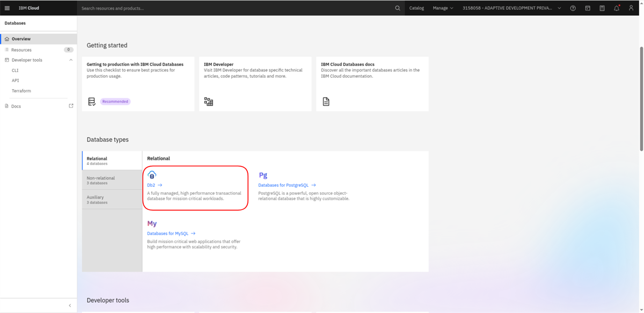Collapse the sidebar with bottom chevron
Screen dimensions: 644x313
pos(70,305)
